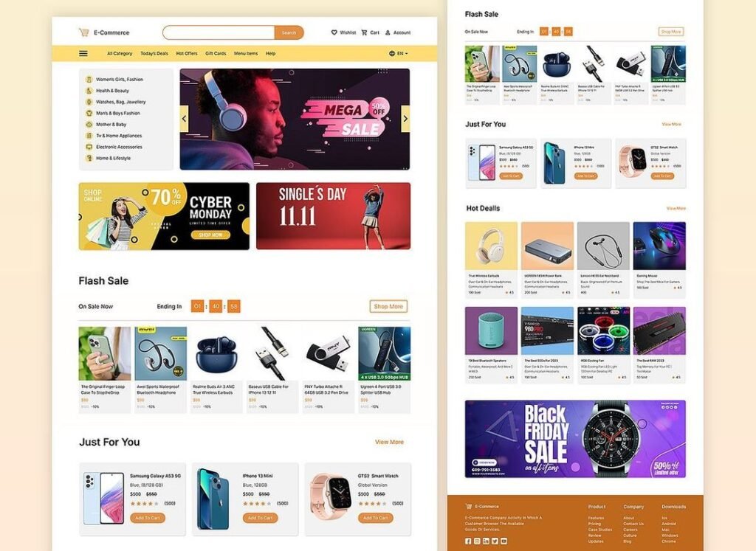Open the Instagram icon in footer
This screenshot has width=756, height=551.
pyautogui.click(x=477, y=541)
